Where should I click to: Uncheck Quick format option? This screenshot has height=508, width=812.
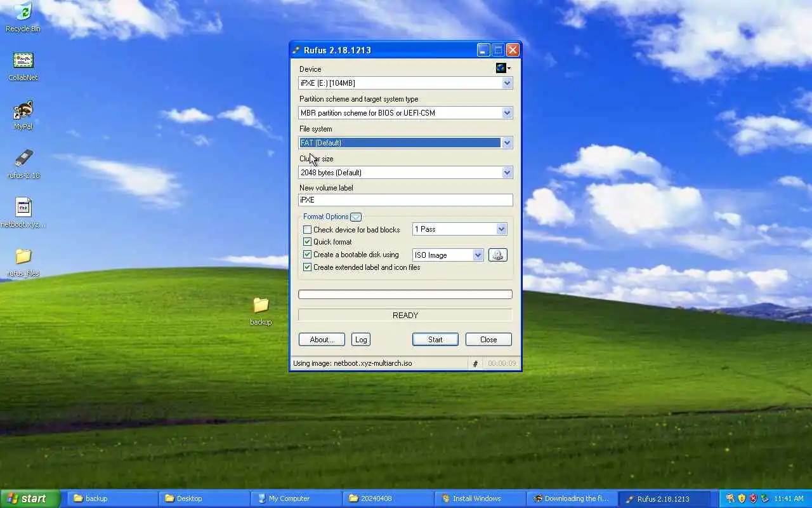tap(307, 242)
